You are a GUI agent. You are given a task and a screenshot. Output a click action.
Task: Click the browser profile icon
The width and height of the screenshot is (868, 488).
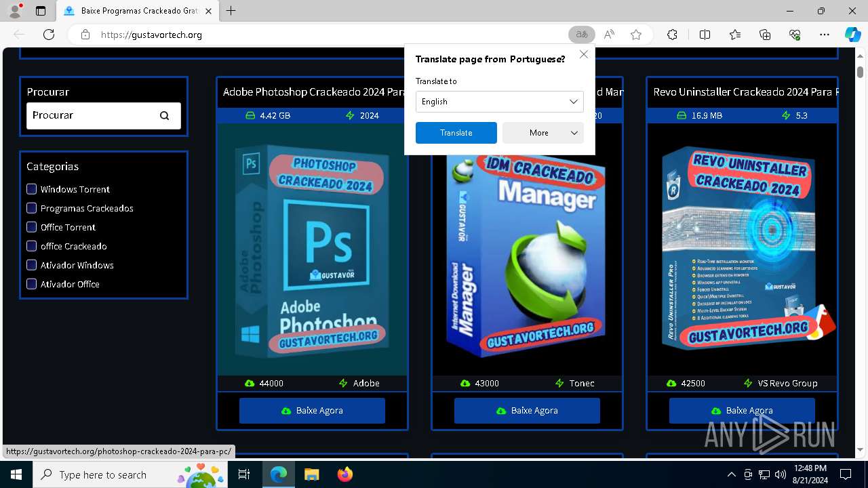15,11
